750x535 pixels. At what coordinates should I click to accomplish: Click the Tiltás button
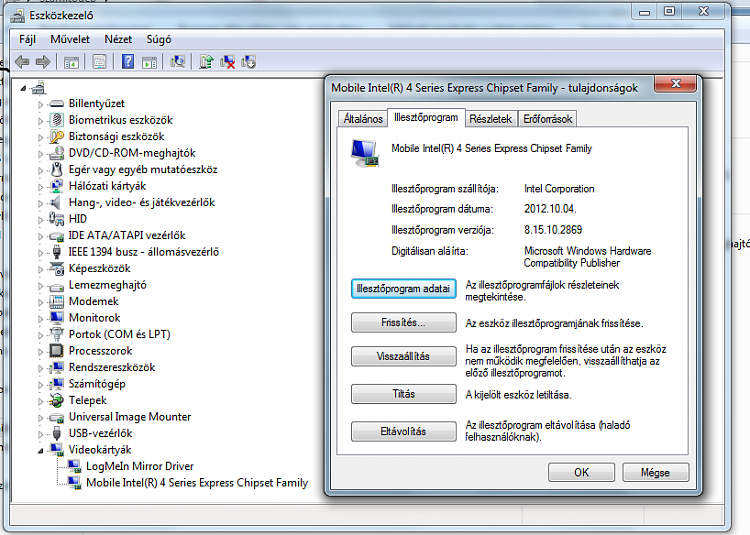point(403,394)
